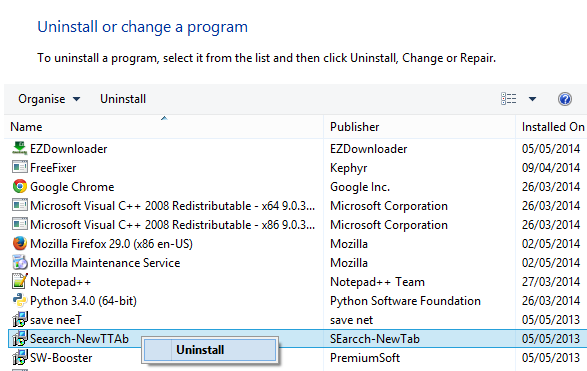Click publisher Kephyr cell
587x371 pixels.
pos(349,168)
